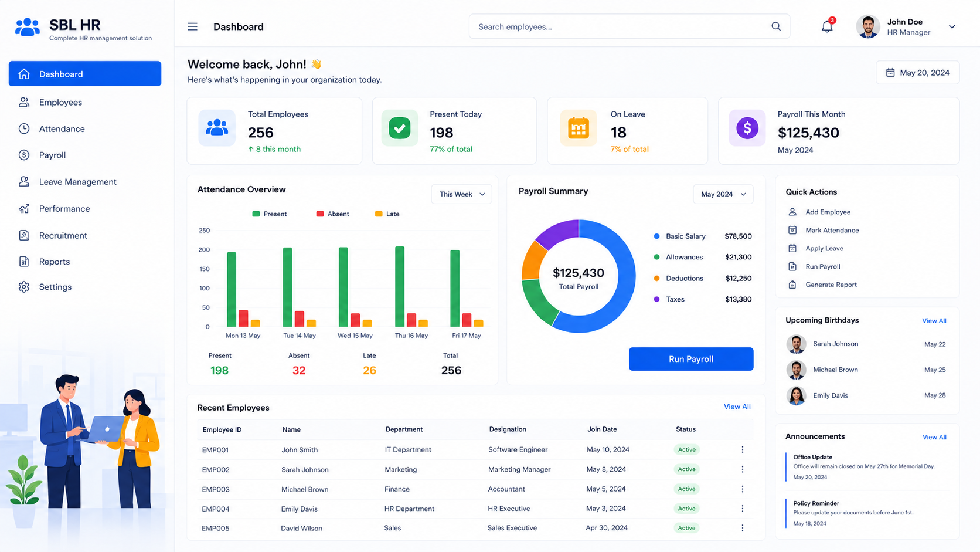The image size is (980, 552).
Task: Click the Payroll This Month dollar icon
Action: (747, 128)
